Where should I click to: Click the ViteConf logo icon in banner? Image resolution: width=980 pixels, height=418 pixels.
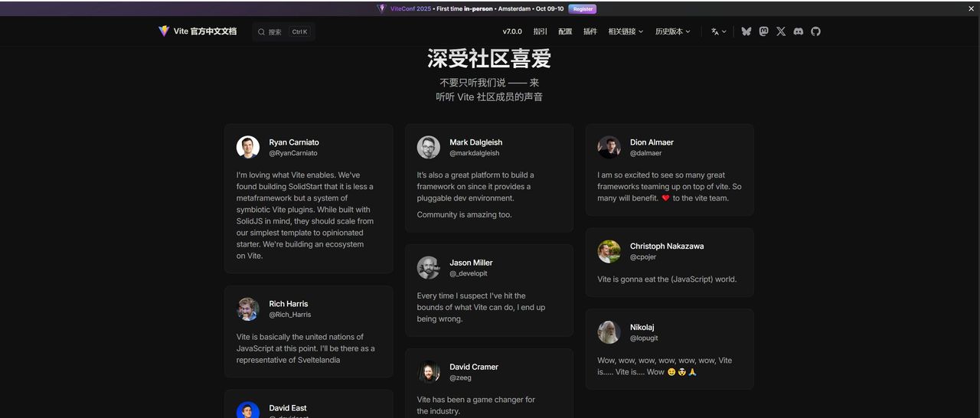click(381, 8)
